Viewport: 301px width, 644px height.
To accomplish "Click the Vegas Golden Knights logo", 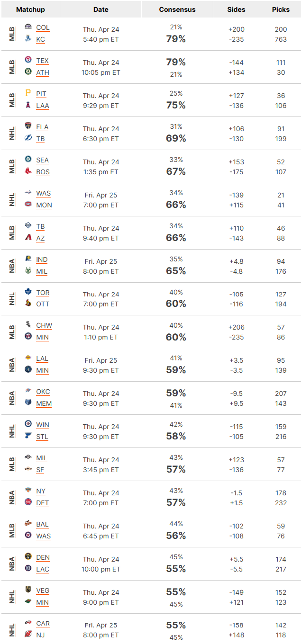I will [x=28, y=590].
